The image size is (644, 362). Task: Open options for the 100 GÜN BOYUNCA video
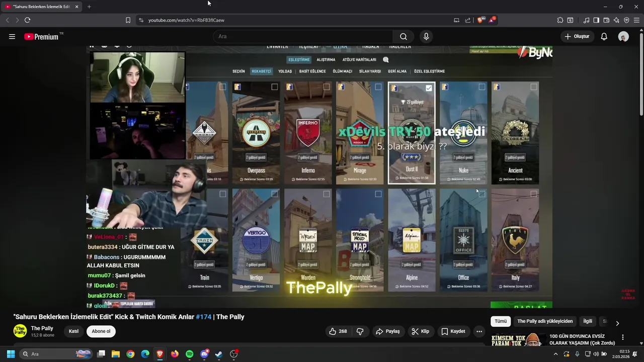click(x=623, y=337)
